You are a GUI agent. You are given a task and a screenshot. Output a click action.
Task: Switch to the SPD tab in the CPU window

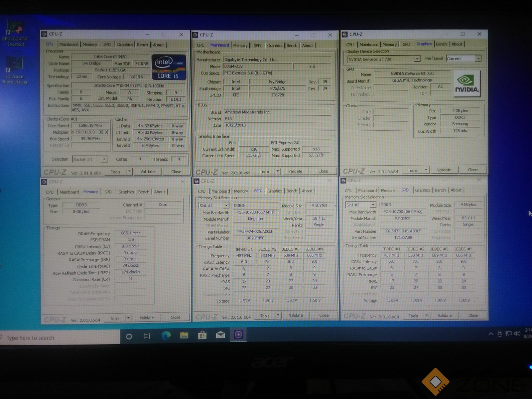click(107, 45)
